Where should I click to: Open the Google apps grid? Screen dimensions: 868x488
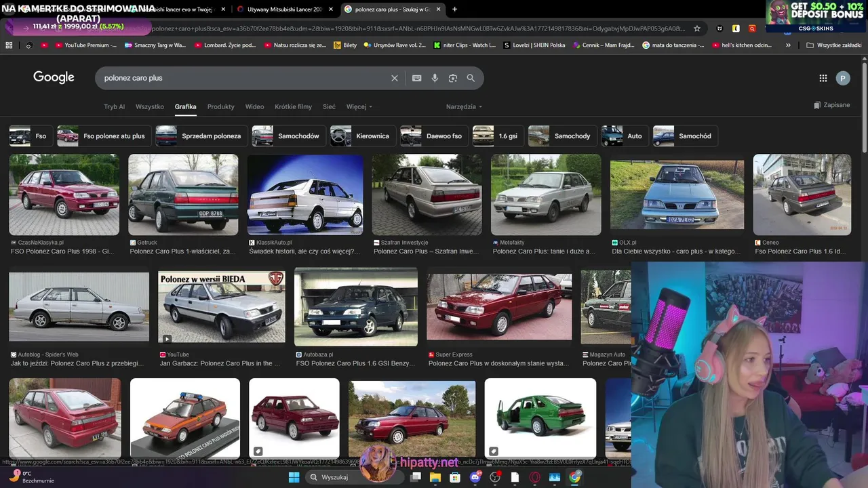823,78
